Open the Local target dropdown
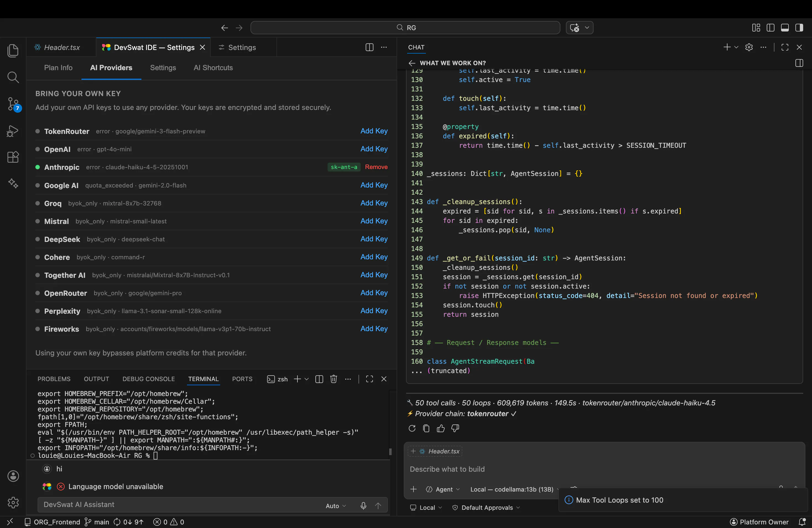The width and height of the screenshot is (812, 528). [426, 508]
